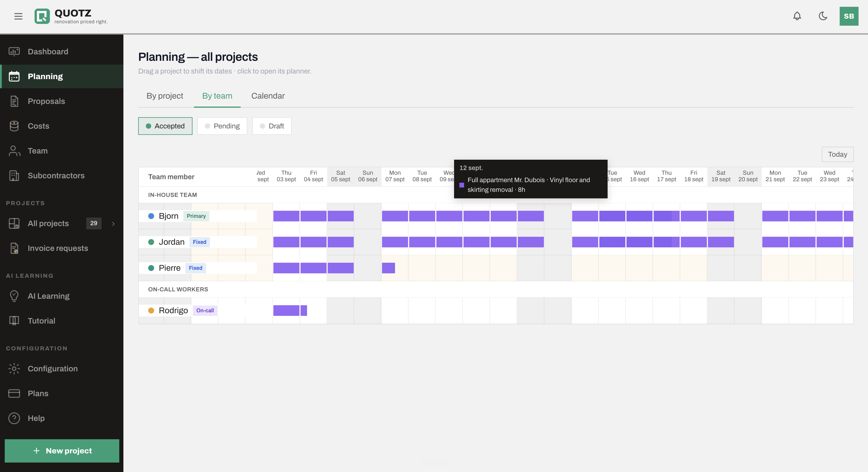This screenshot has height=472, width=868.
Task: Click the Subcontractors building icon
Action: coord(14,176)
